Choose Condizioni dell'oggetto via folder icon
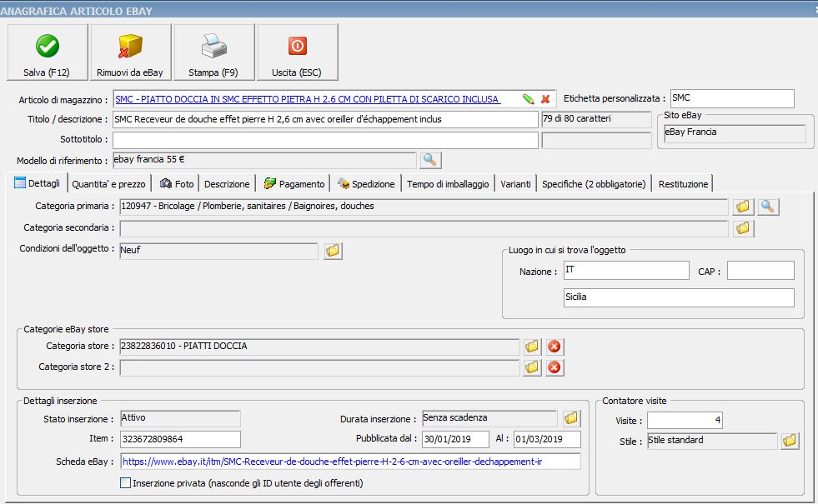Viewport: 818px width, 504px height. (333, 252)
